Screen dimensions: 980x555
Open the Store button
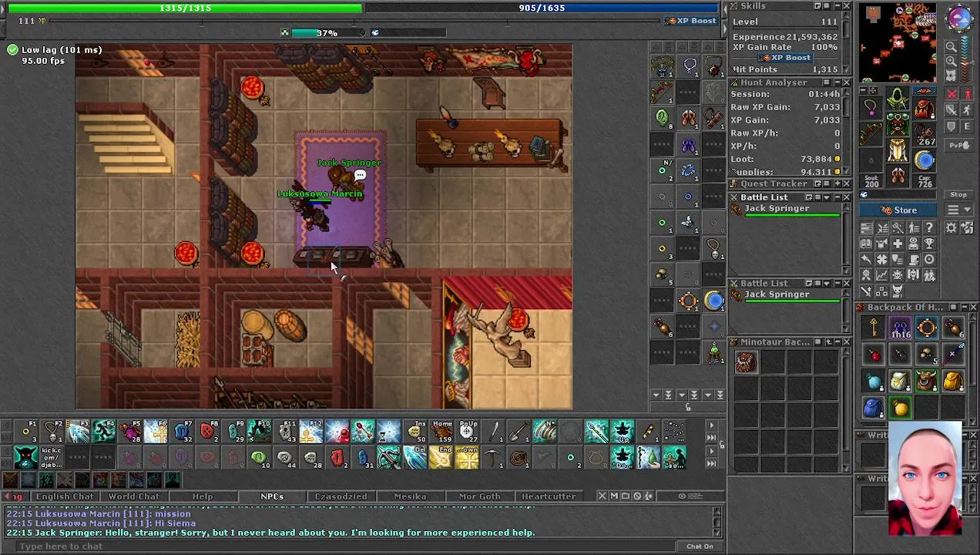898,210
